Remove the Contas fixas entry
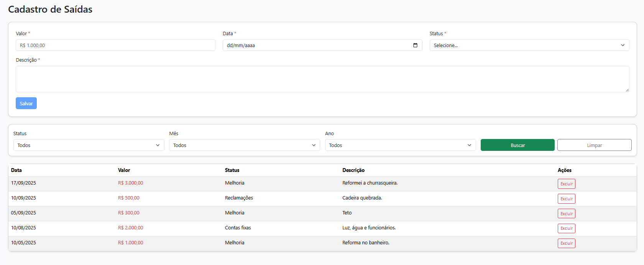This screenshot has height=265, width=644. coord(566,228)
